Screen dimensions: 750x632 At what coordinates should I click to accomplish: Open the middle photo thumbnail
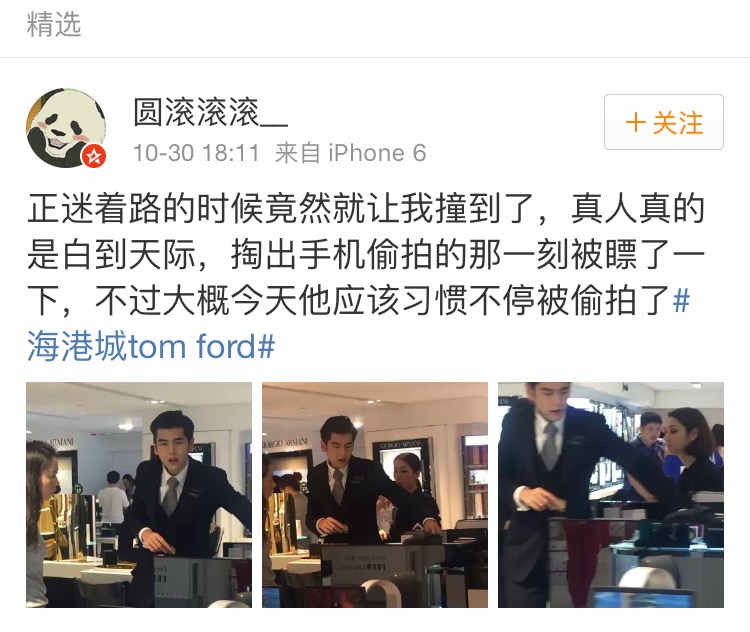[375, 495]
